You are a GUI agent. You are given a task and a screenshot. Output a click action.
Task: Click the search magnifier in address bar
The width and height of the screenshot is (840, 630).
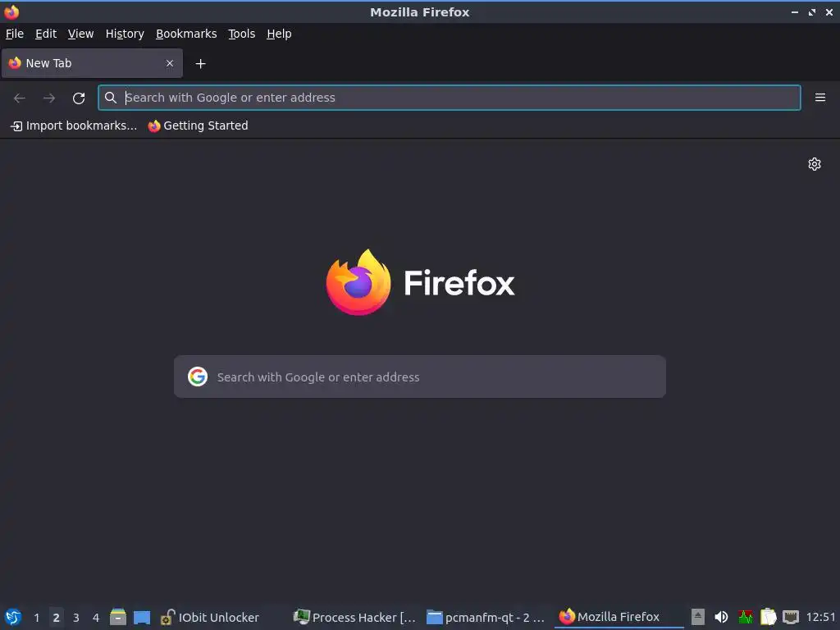[111, 98]
